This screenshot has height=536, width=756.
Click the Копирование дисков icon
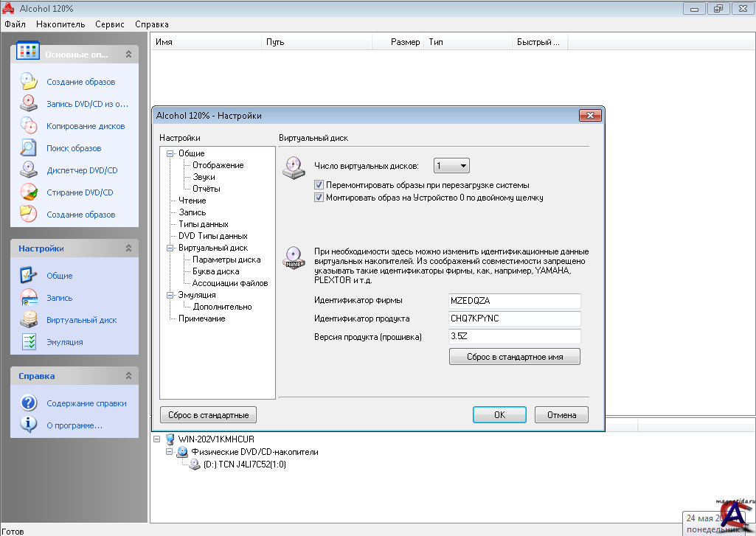point(28,126)
